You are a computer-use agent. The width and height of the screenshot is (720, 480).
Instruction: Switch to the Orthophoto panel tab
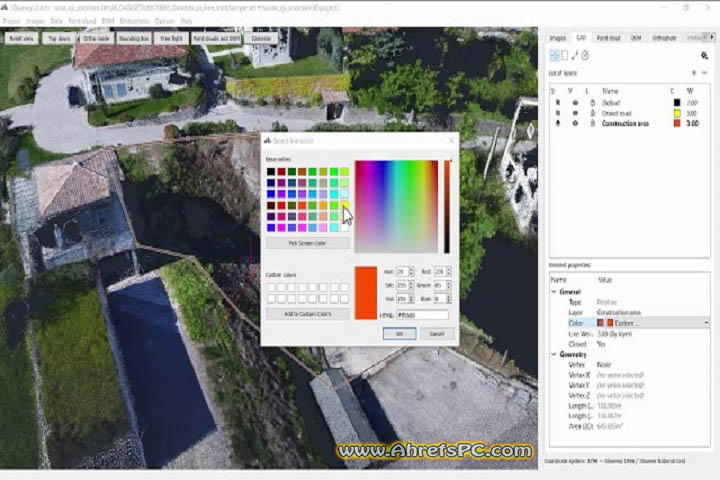pyautogui.click(x=664, y=38)
